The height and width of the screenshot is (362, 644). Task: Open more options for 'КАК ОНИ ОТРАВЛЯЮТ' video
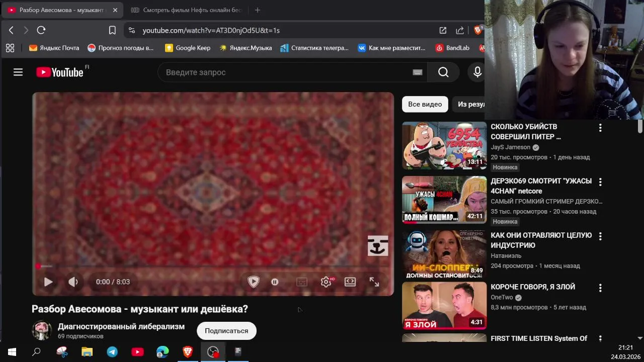600,236
